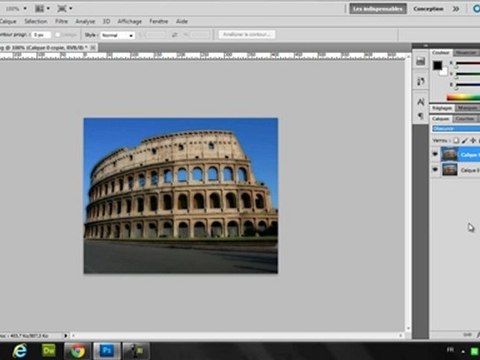The height and width of the screenshot is (360, 480).
Task: Open the Style dropdown set to Normal
Action: (x=117, y=35)
